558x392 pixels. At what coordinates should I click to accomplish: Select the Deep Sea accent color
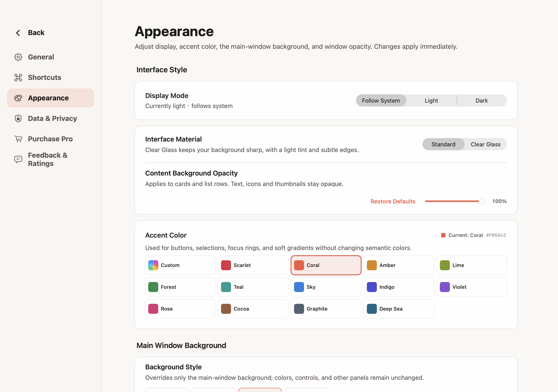click(x=399, y=309)
